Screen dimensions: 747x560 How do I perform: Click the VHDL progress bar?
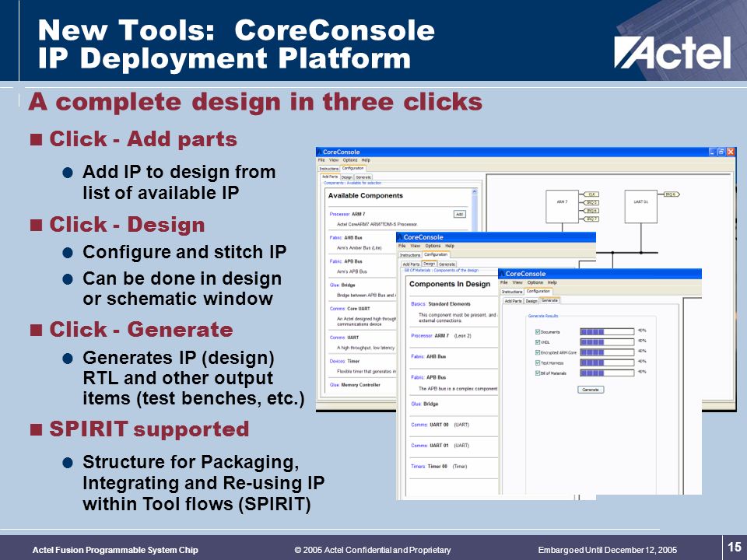(x=607, y=342)
